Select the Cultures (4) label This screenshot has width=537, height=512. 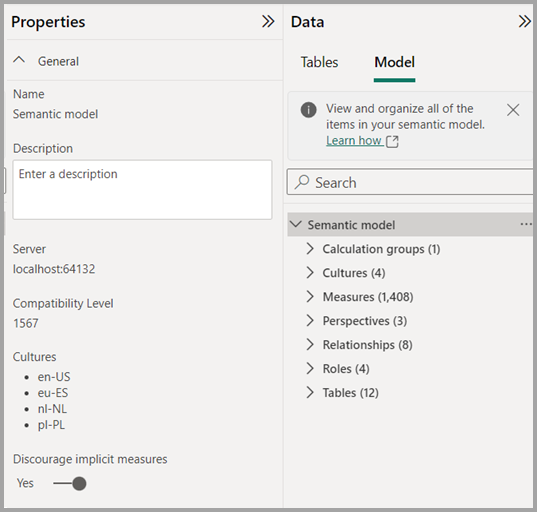(354, 273)
